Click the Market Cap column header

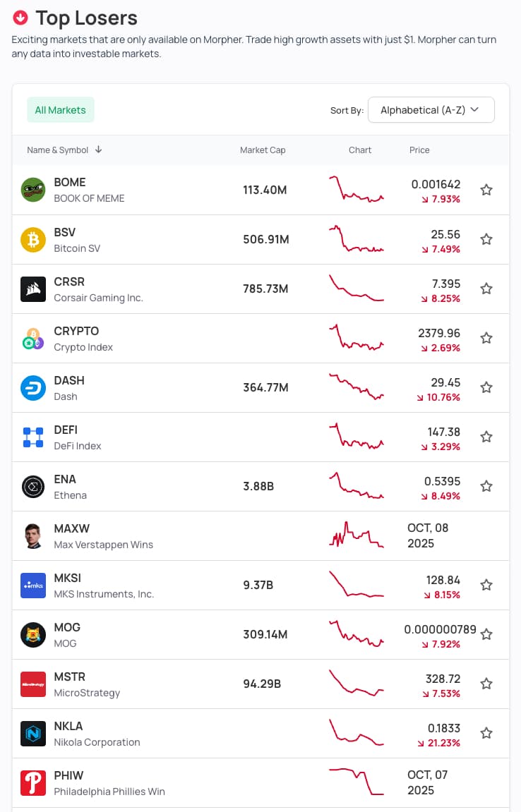tap(263, 150)
